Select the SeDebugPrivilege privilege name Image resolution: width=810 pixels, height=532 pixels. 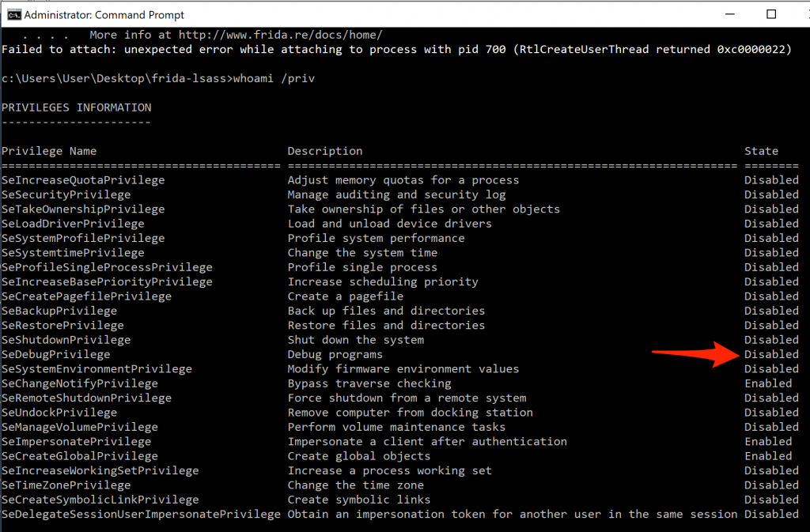click(56, 354)
